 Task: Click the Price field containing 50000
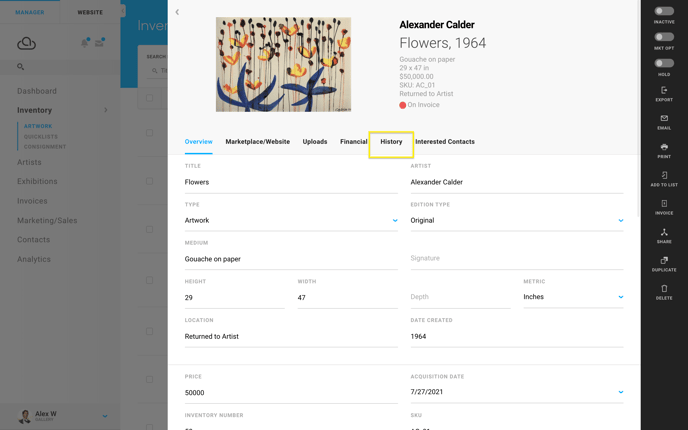[291, 393]
